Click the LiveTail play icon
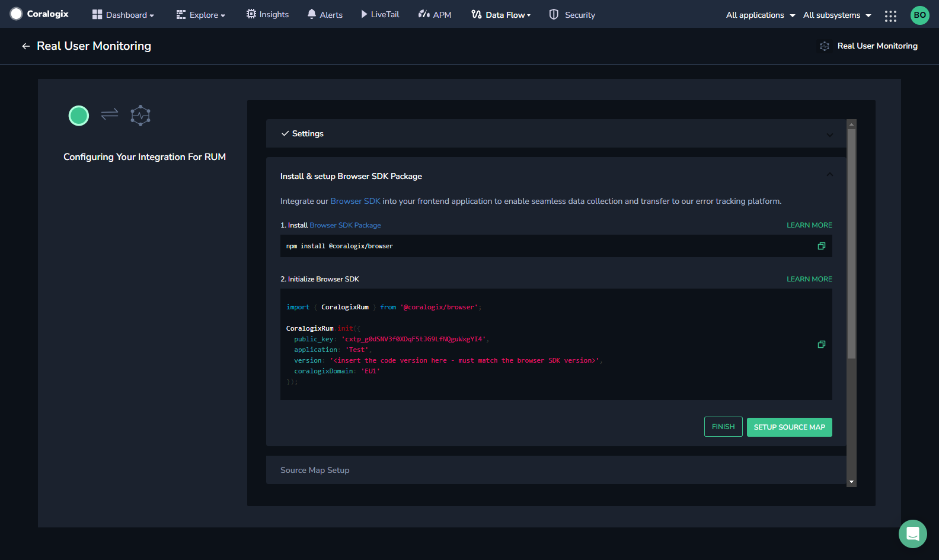 click(364, 14)
